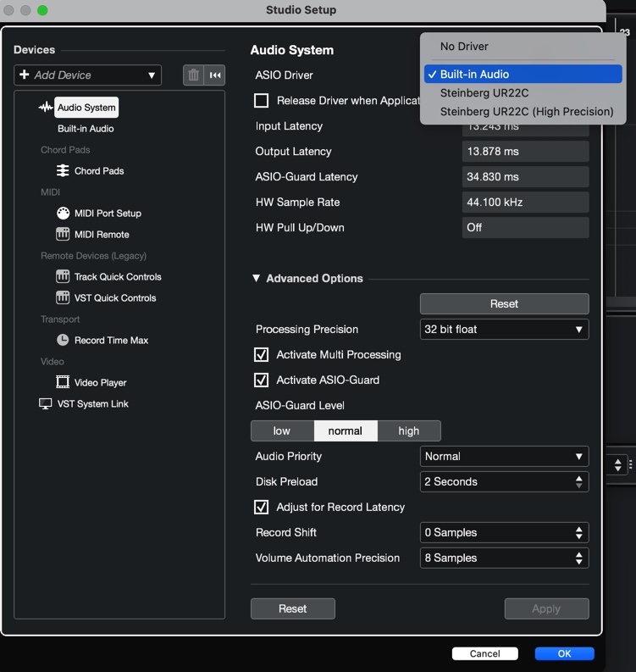Click the MIDI Remote icon

pos(63,234)
